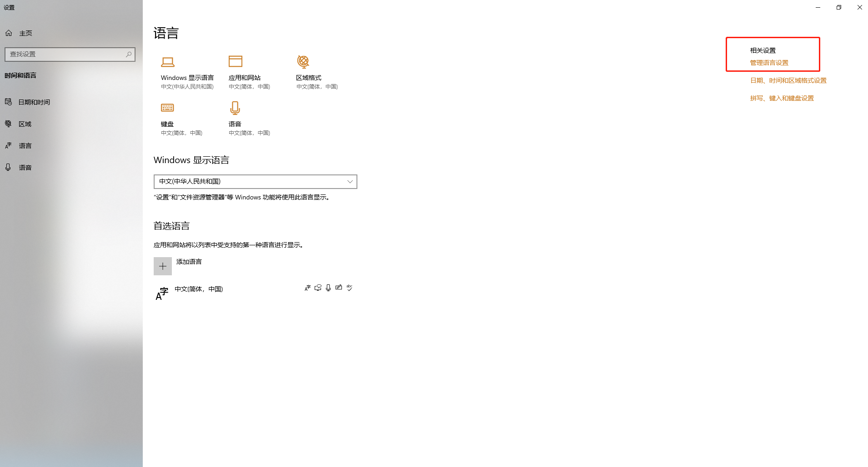Open the 应用和网站 window icon
The image size is (868, 467).
(x=235, y=61)
